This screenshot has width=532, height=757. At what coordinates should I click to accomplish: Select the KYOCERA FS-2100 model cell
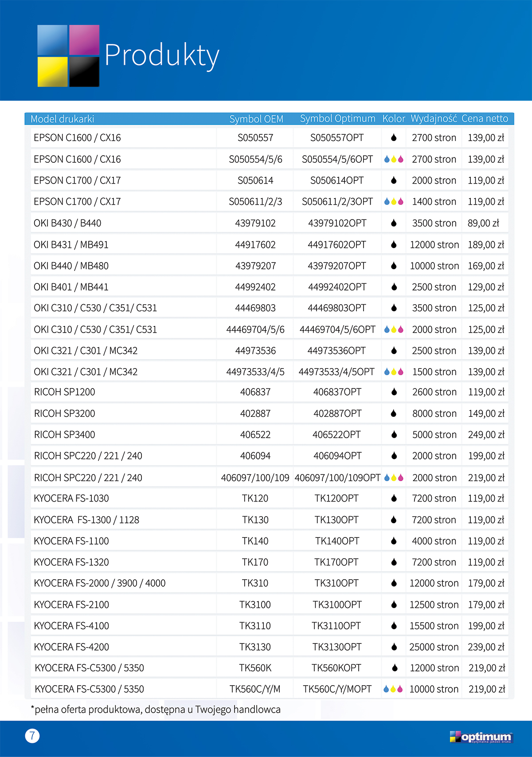(123, 604)
